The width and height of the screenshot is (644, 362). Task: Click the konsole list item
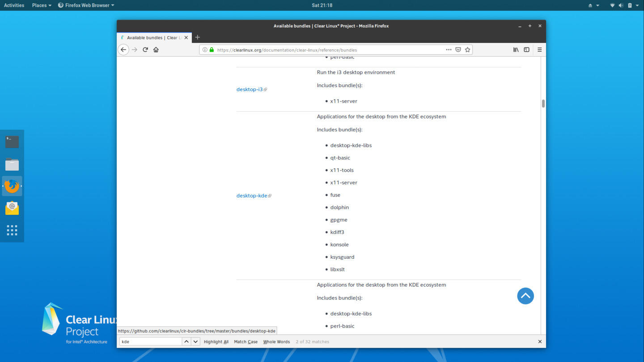pyautogui.click(x=339, y=244)
